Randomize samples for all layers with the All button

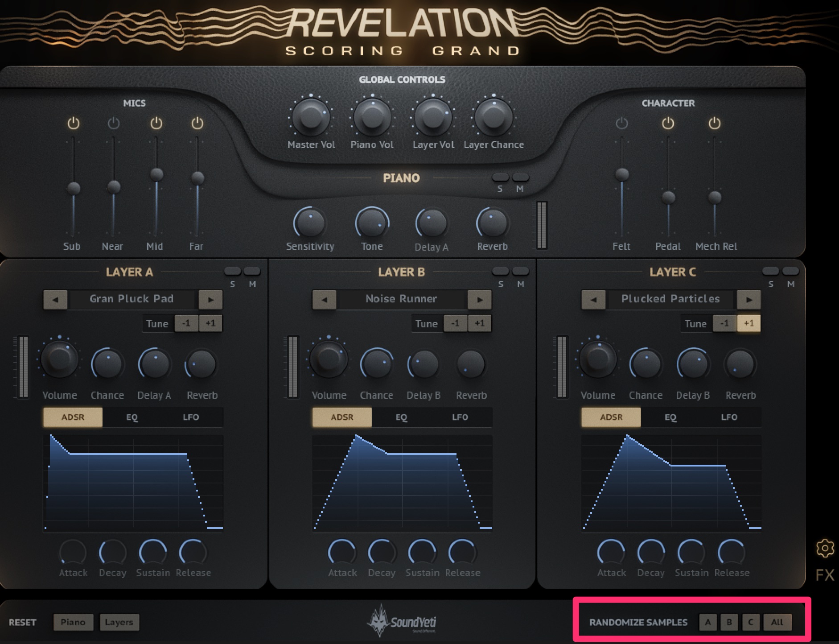(x=778, y=622)
